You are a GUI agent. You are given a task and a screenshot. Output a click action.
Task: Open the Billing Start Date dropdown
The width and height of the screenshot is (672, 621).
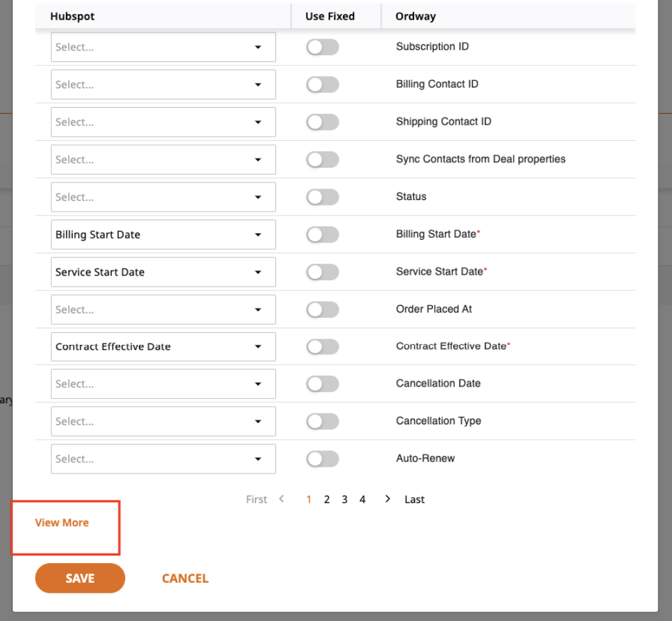(x=163, y=234)
